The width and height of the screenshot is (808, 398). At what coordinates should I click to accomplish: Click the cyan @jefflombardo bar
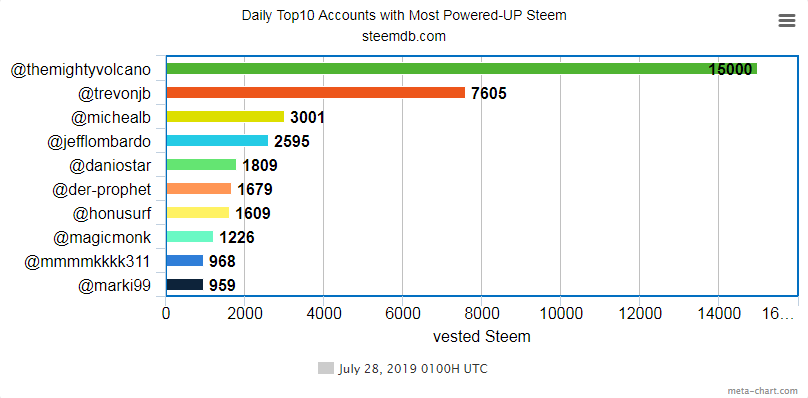click(217, 141)
